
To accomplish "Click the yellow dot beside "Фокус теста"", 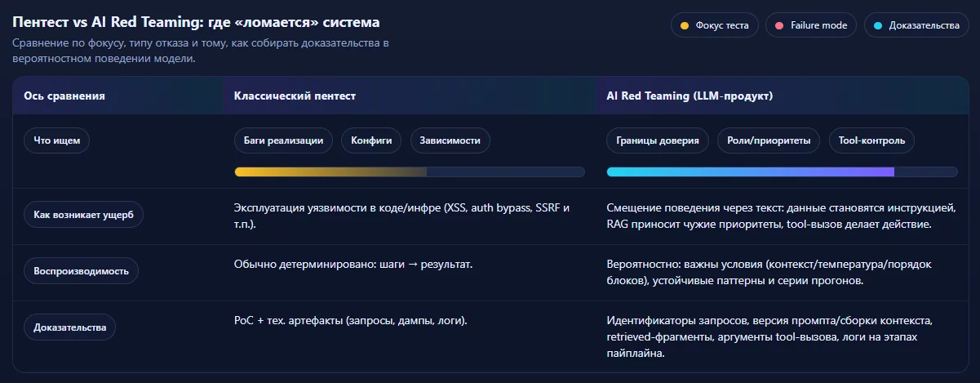I will [x=685, y=25].
